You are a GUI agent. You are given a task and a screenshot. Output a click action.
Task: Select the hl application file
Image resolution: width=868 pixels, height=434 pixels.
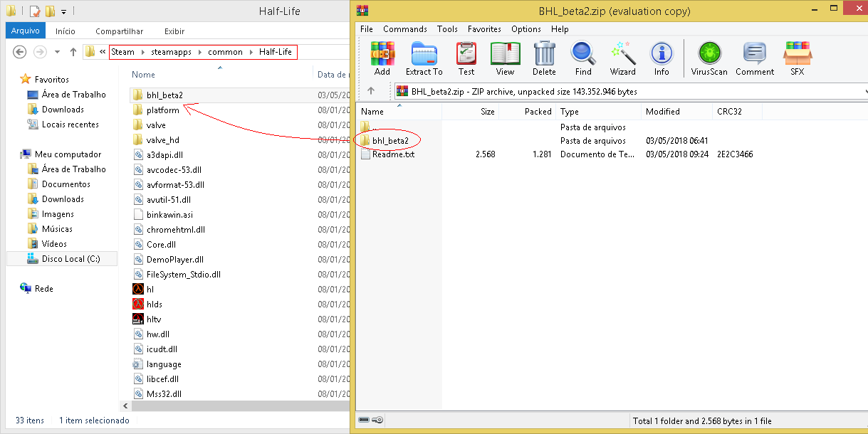143,289
